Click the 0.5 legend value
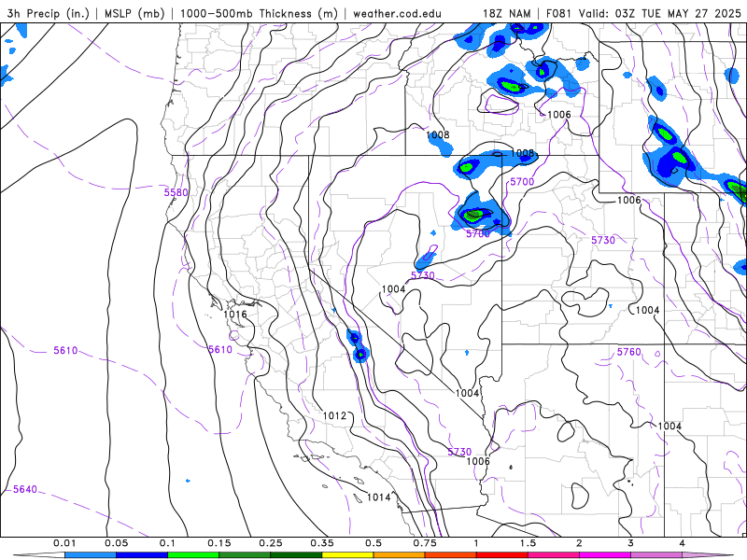 (373, 543)
